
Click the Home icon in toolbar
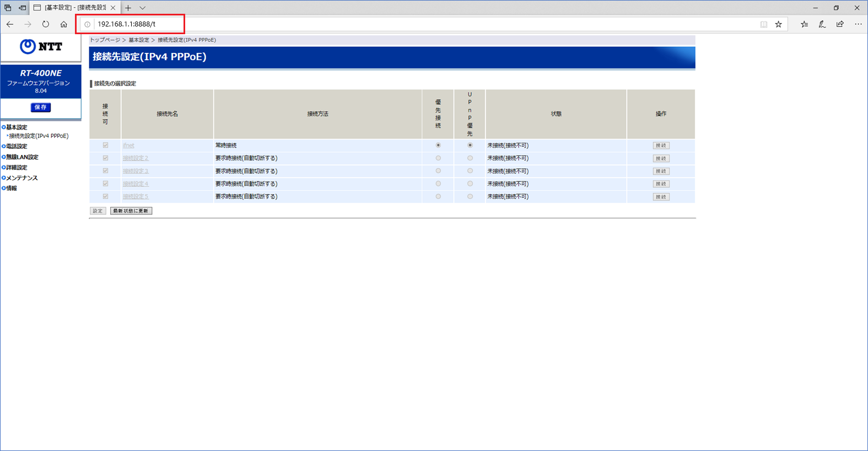[64, 24]
